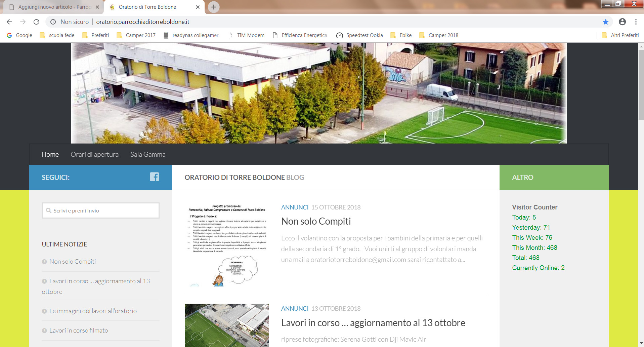Go back using the browser back arrow
644x347 pixels.
(9, 22)
